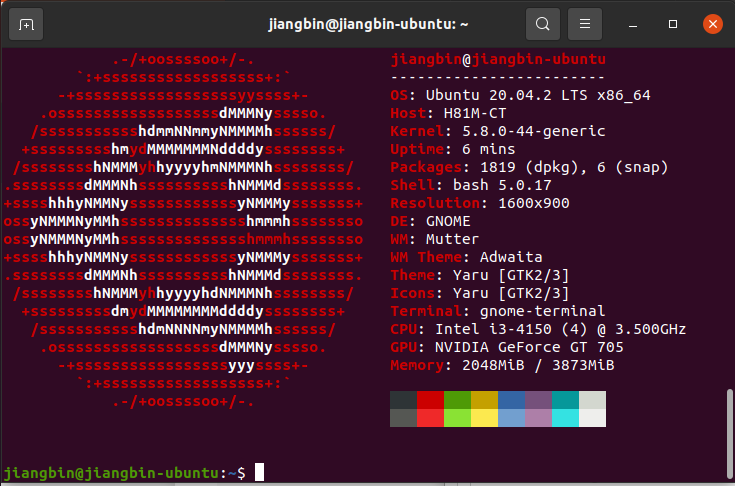Click the WM value 'Mutter'
Screen dimensions: 735x486
click(452, 239)
